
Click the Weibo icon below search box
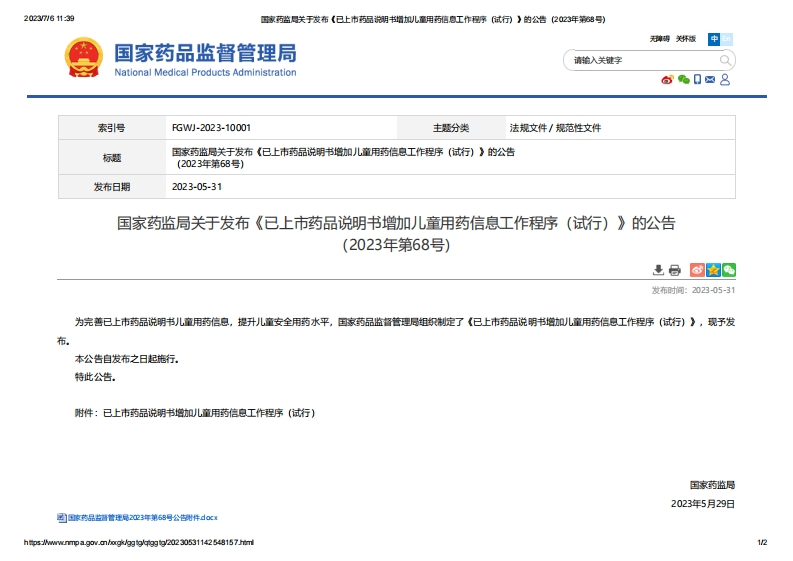coord(667,79)
